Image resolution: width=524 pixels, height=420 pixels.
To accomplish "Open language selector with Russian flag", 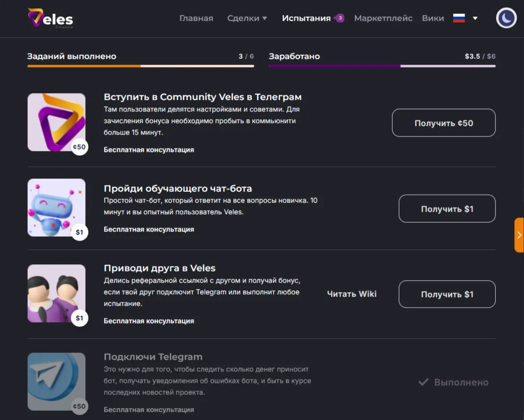I will pos(459,18).
